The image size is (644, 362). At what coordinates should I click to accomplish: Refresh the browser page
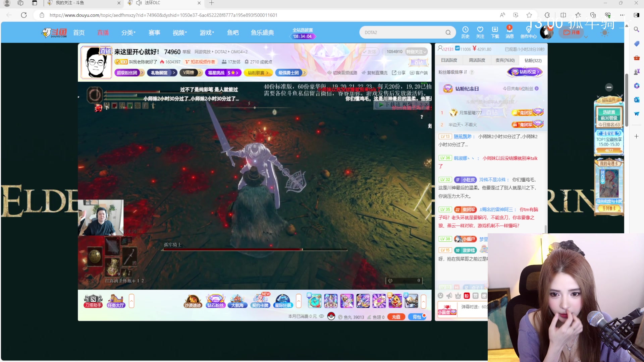click(23, 15)
